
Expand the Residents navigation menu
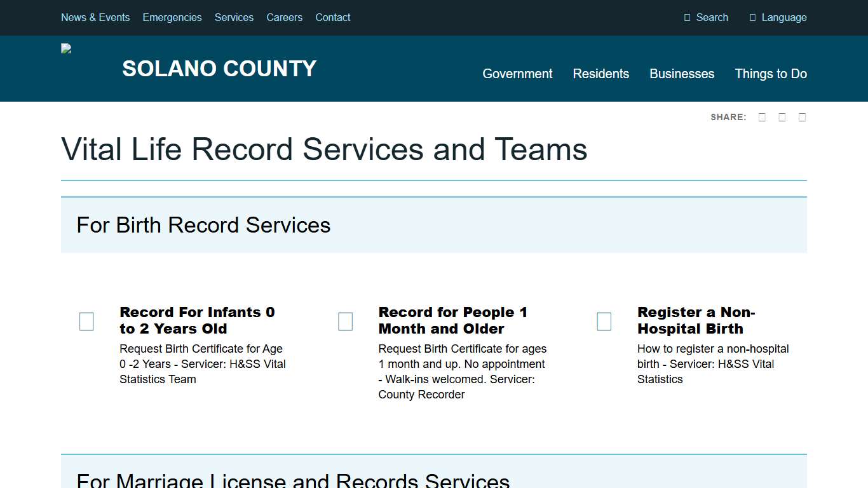pyautogui.click(x=600, y=74)
